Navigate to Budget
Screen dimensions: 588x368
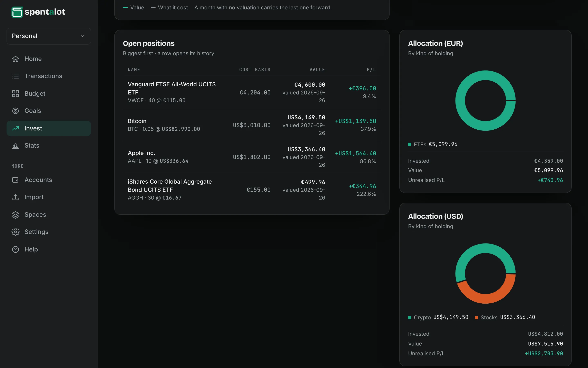pos(49,93)
